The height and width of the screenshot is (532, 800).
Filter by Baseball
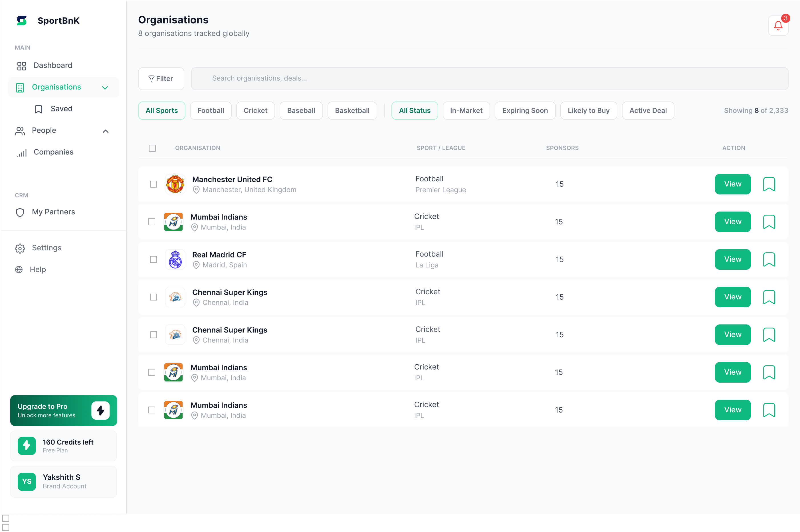click(x=301, y=111)
